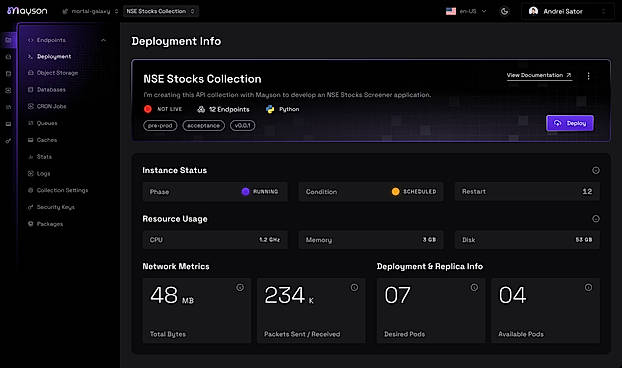Select the pre-prod tag chip
The height and width of the screenshot is (368, 622).
(160, 126)
